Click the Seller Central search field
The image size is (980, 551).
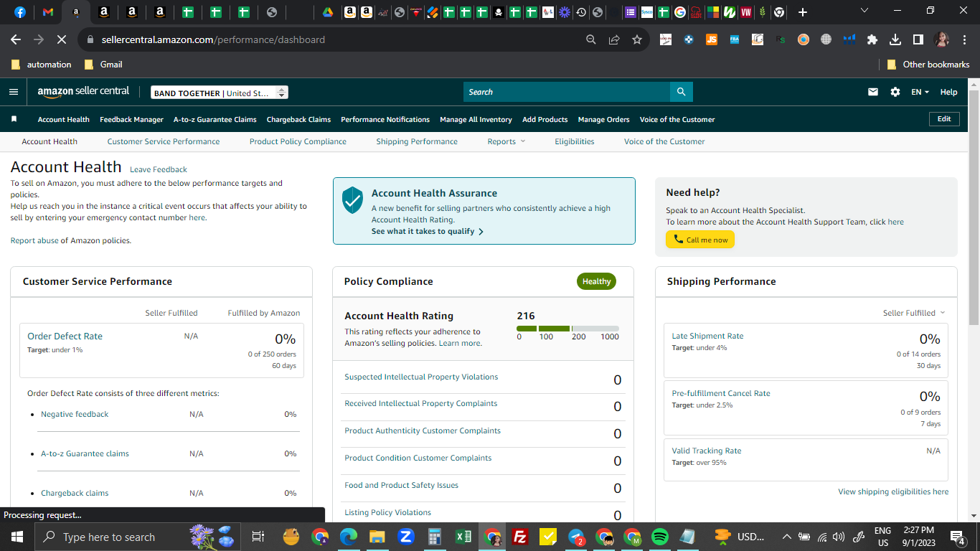click(567, 92)
